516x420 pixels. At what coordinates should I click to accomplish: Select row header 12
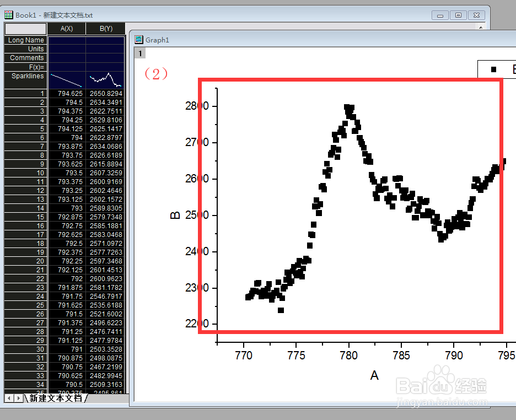coord(26,190)
